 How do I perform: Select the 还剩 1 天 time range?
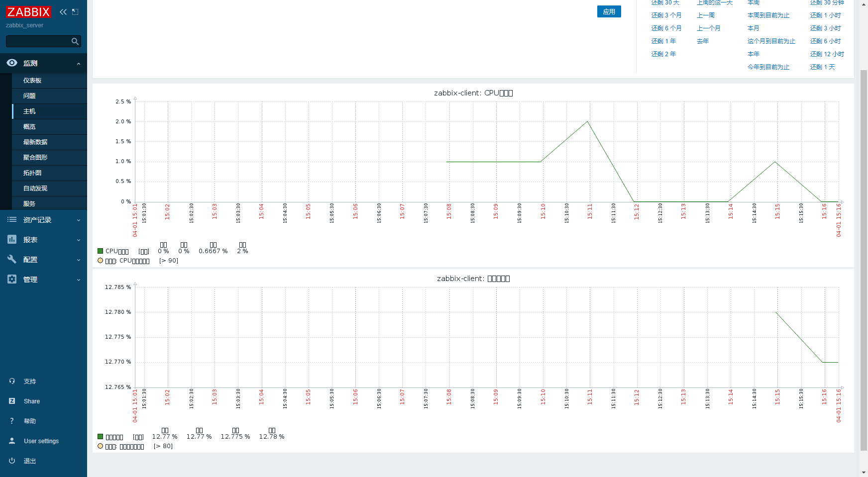click(822, 67)
